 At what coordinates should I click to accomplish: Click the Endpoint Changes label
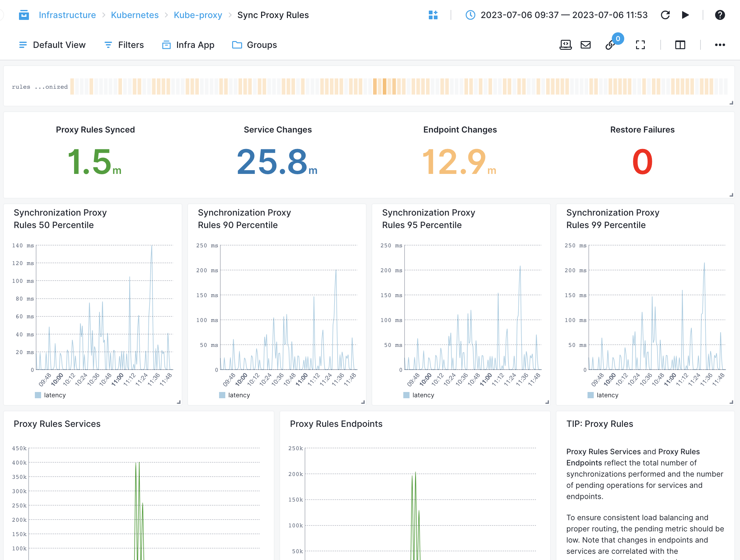pos(460,130)
